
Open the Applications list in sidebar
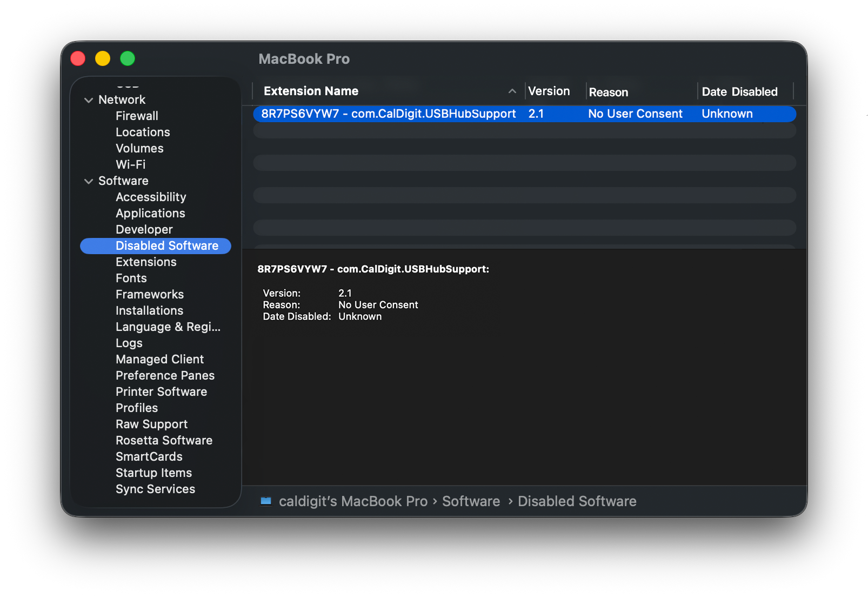150,214
